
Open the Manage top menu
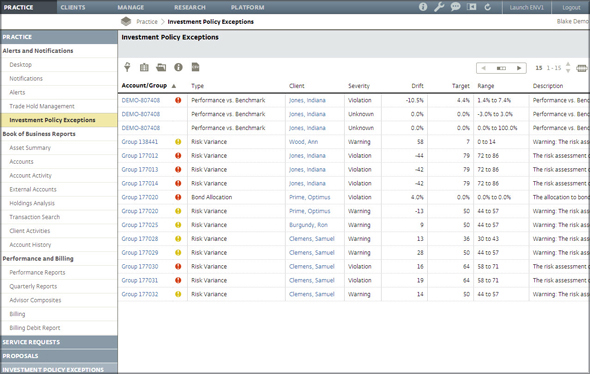tap(131, 7)
